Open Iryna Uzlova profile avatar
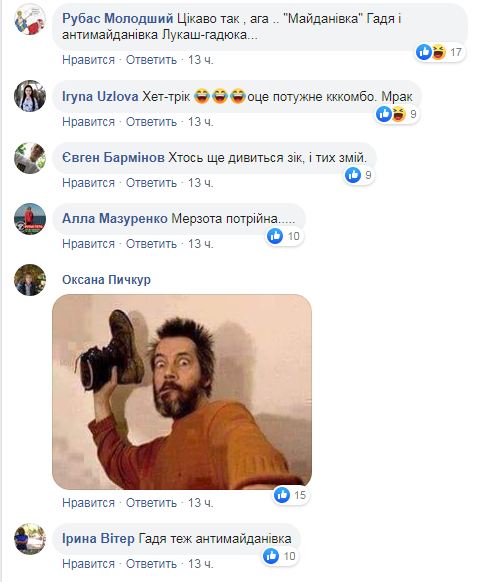Screen dimensions: 483x582 [30, 96]
